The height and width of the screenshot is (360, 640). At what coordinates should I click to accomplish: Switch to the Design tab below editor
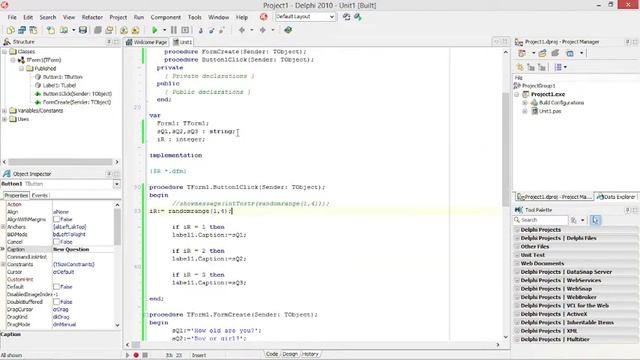click(290, 354)
